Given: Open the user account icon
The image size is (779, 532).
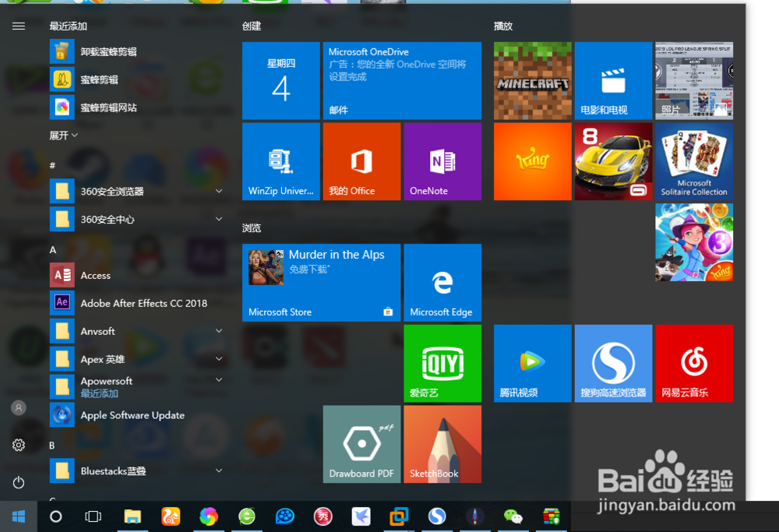Looking at the screenshot, I should pyautogui.click(x=19, y=408).
